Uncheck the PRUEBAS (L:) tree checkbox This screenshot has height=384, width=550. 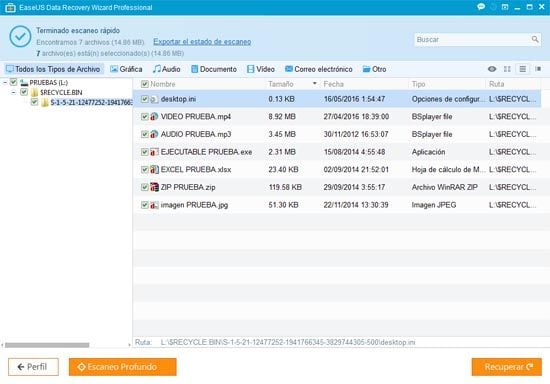point(13,82)
